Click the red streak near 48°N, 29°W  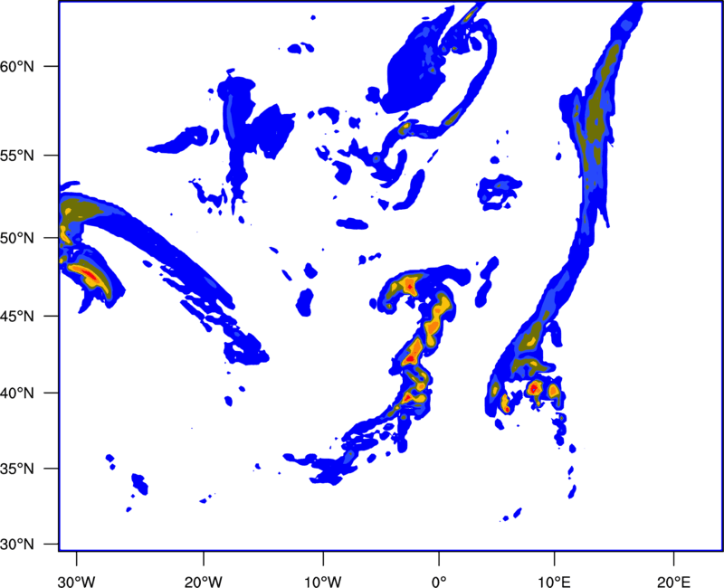89,272
